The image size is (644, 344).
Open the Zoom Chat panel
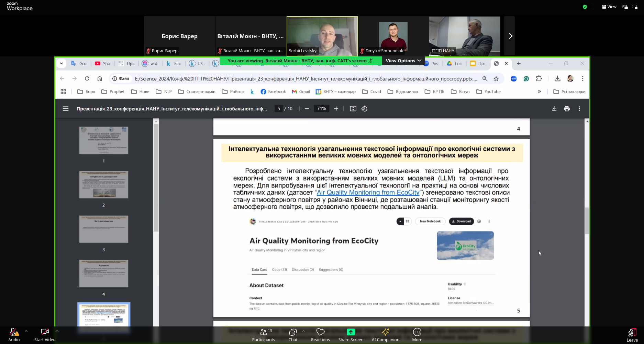coord(293,335)
